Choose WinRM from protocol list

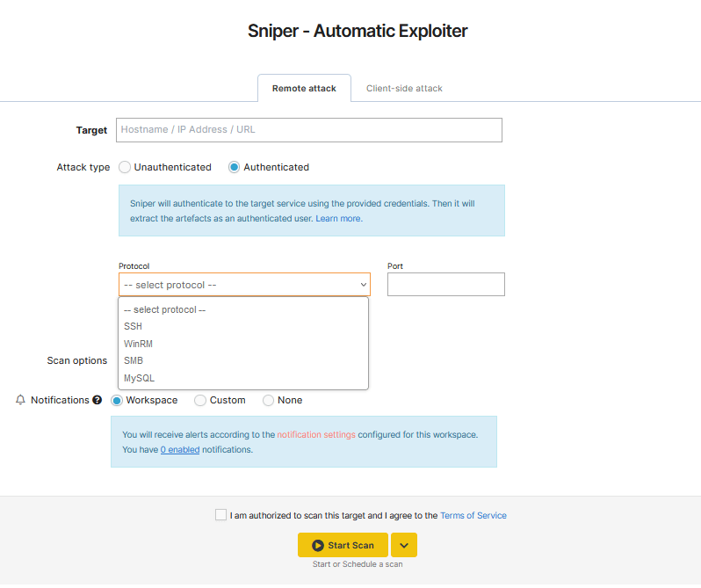[139, 344]
